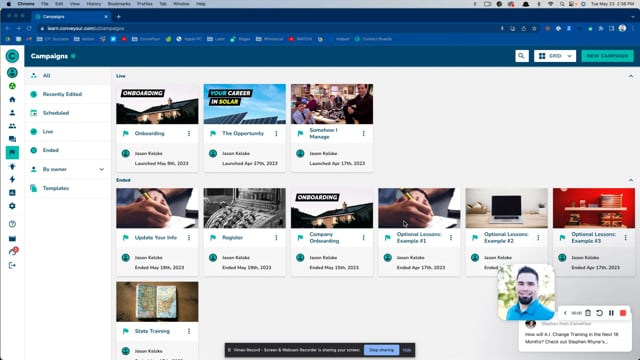Image resolution: width=640 pixels, height=360 pixels.
Task: Open the search icon in Campaigns header
Action: tap(521, 56)
